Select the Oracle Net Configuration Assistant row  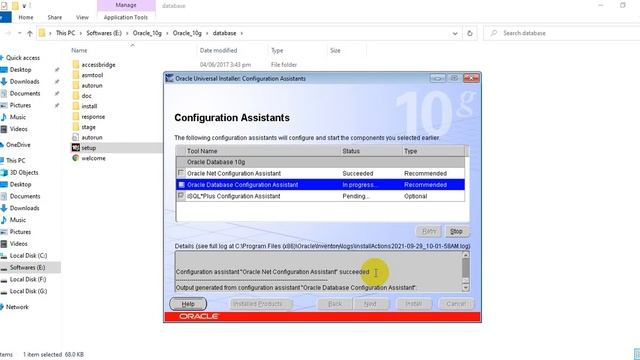pyautogui.click(x=320, y=173)
